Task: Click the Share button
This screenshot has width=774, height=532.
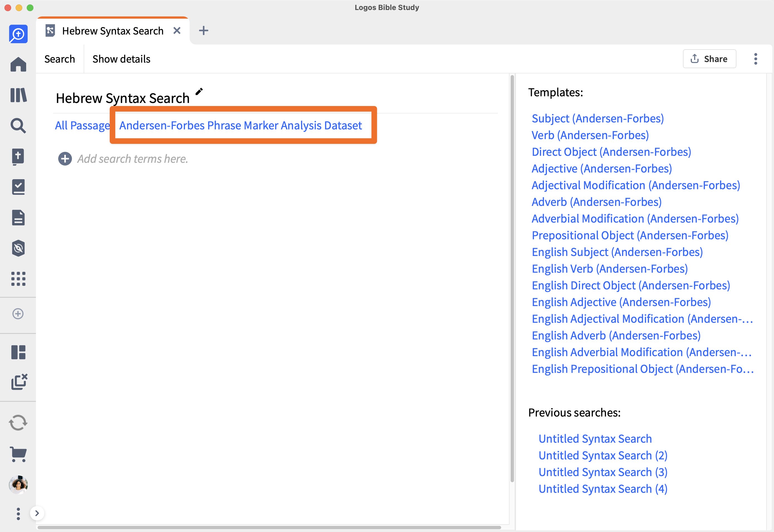Action: pyautogui.click(x=709, y=59)
